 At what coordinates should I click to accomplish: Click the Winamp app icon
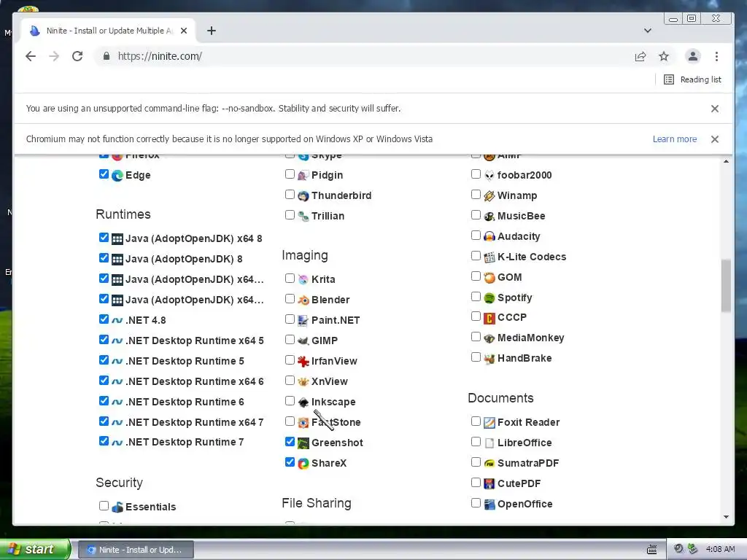point(489,195)
